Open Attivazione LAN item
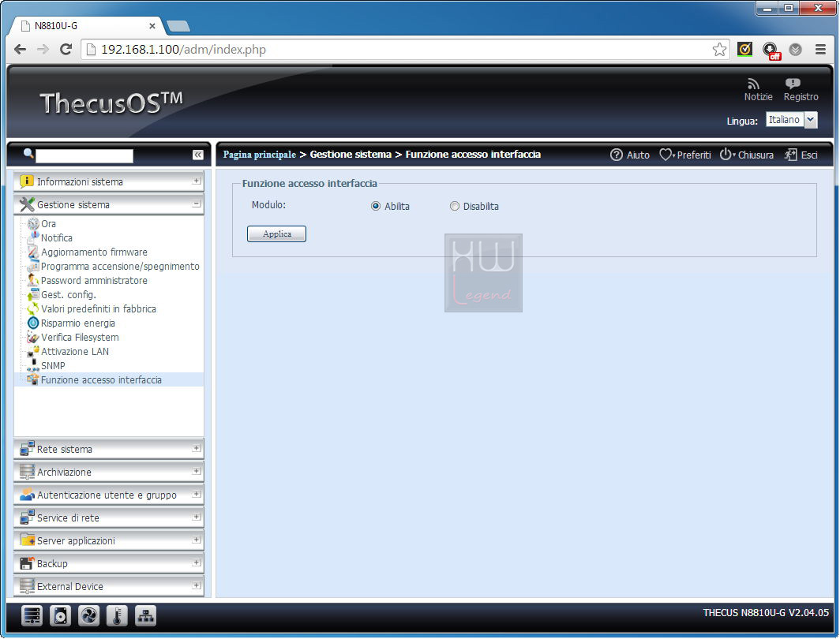 coord(74,352)
